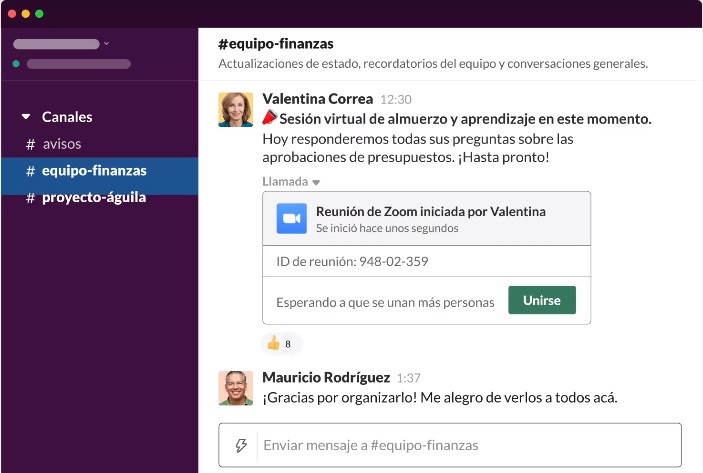
Task: Expand the Llamada dropdown arrow
Action: [316, 183]
